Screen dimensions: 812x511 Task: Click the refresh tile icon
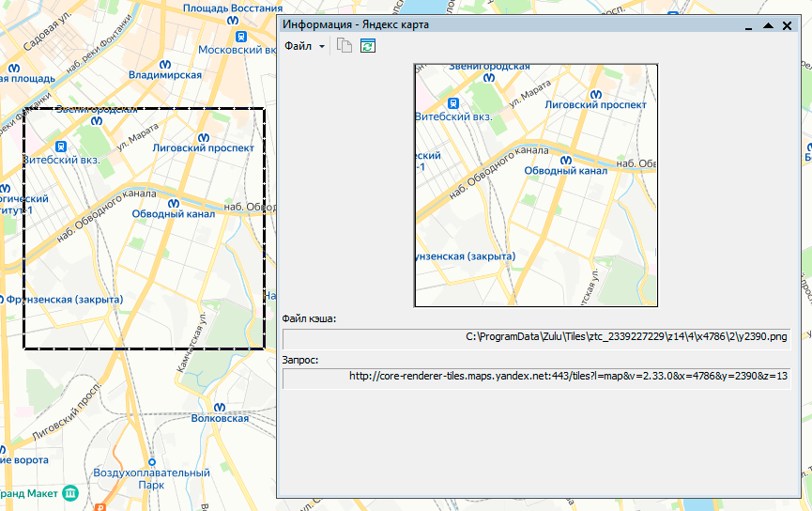point(368,46)
